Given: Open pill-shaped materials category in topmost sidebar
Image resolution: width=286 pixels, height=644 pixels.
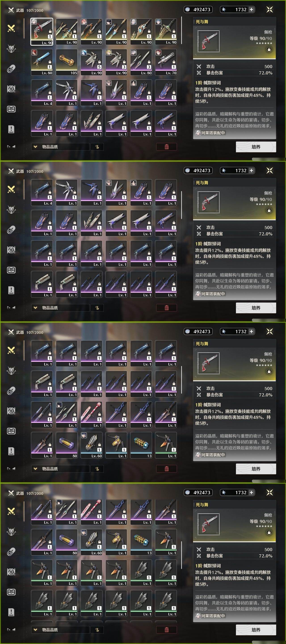Looking at the screenshot, I should click(11, 68).
